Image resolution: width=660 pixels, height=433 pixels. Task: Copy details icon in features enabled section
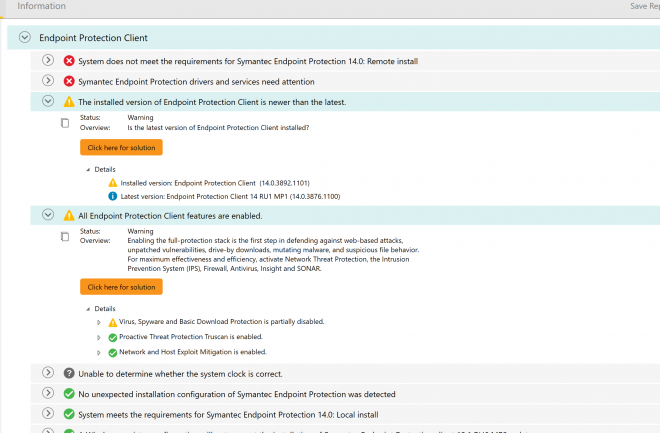tap(65, 236)
